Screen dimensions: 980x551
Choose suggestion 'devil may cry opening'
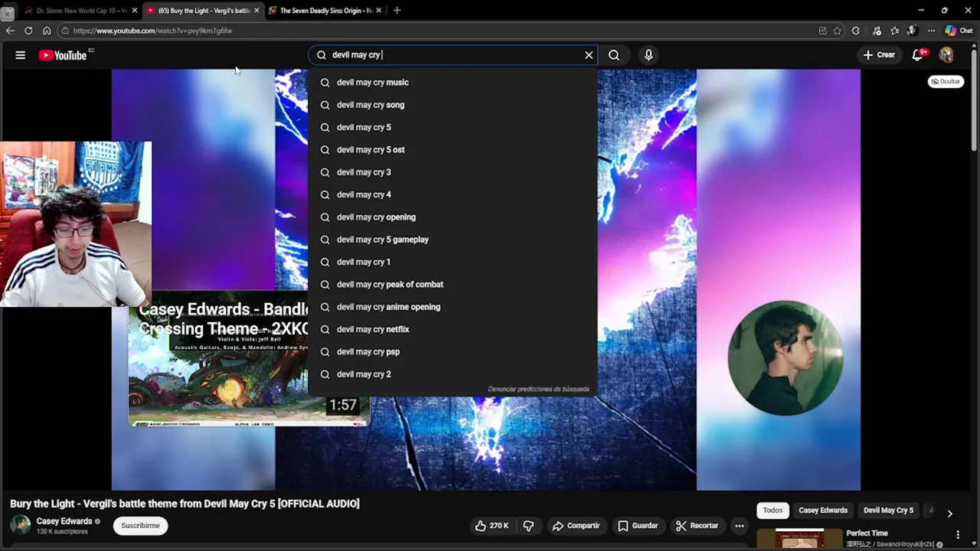[452, 217]
